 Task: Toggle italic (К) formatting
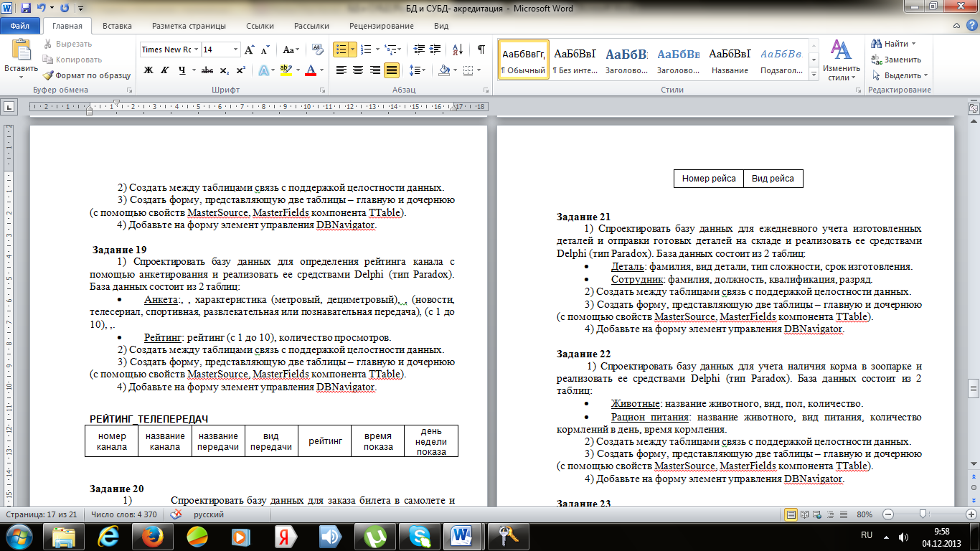coord(165,70)
